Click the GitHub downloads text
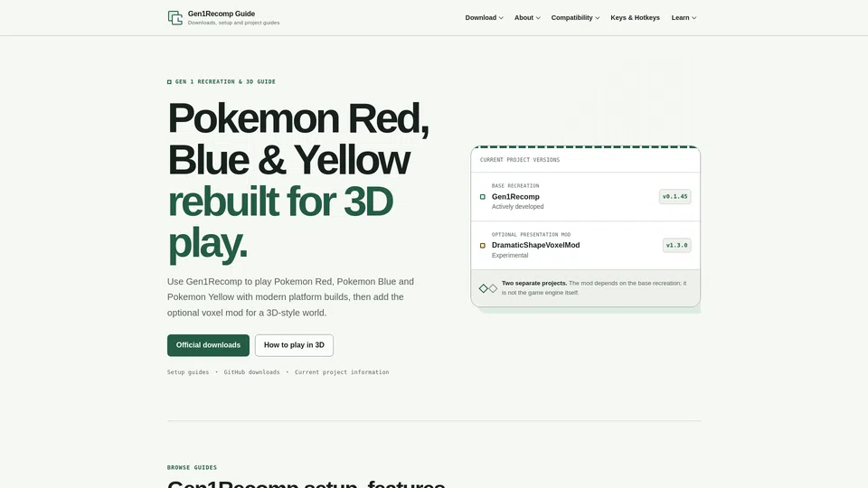The width and height of the screenshot is (868, 488). (251, 372)
